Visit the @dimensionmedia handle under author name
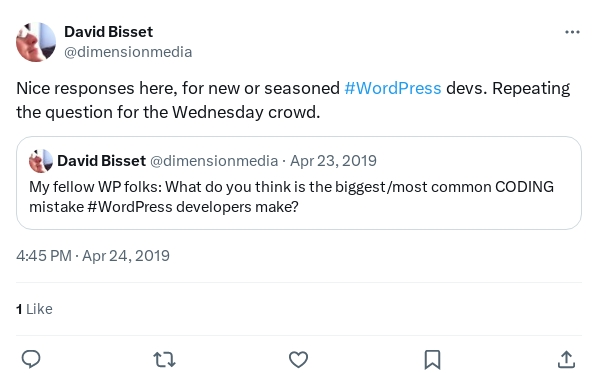 point(128,52)
